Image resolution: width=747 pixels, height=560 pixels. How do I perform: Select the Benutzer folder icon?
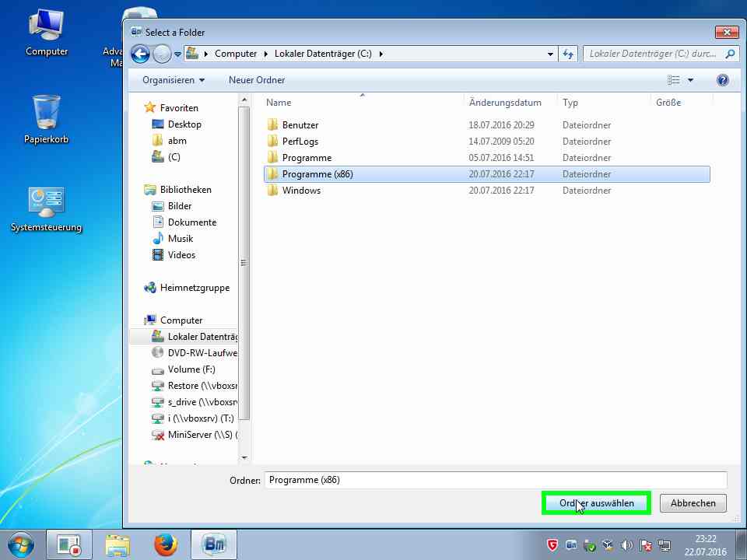pyautogui.click(x=272, y=124)
